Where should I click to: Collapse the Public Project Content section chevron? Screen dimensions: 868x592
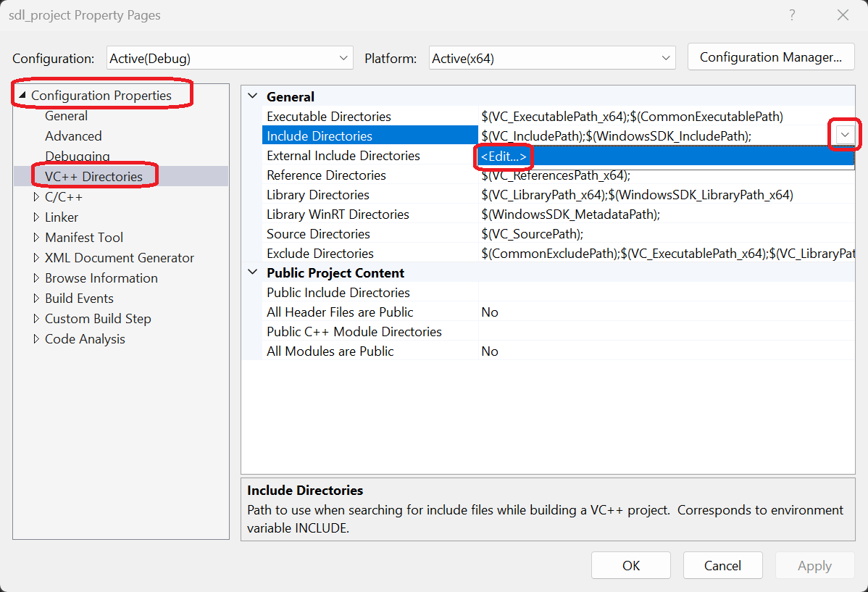pos(252,272)
